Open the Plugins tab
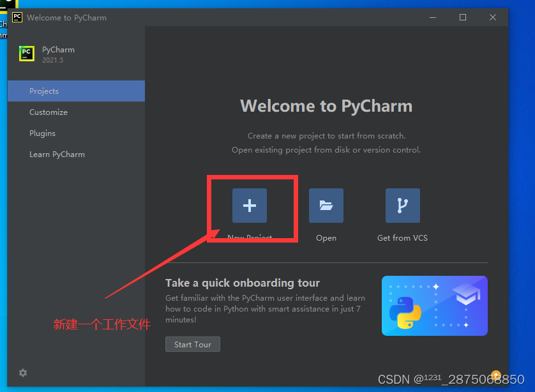 (76, 133)
